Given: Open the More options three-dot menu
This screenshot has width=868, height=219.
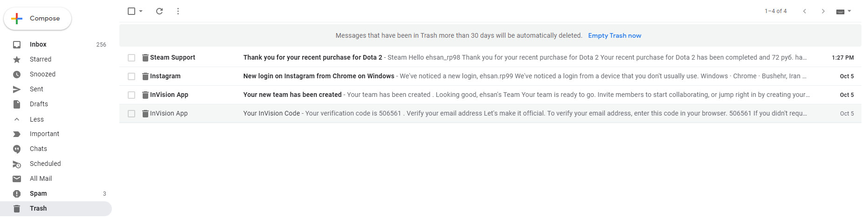Looking at the screenshot, I should (x=178, y=11).
